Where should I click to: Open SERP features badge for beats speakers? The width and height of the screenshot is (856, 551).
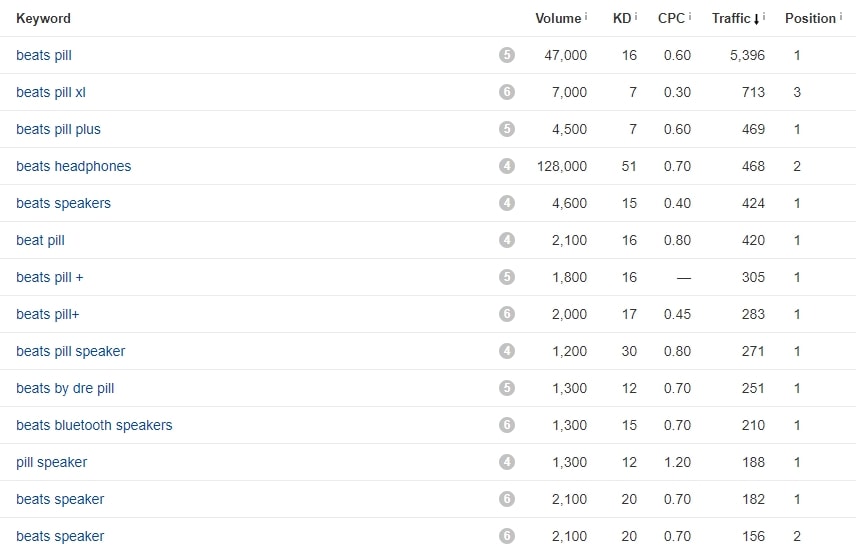pyautogui.click(x=507, y=203)
